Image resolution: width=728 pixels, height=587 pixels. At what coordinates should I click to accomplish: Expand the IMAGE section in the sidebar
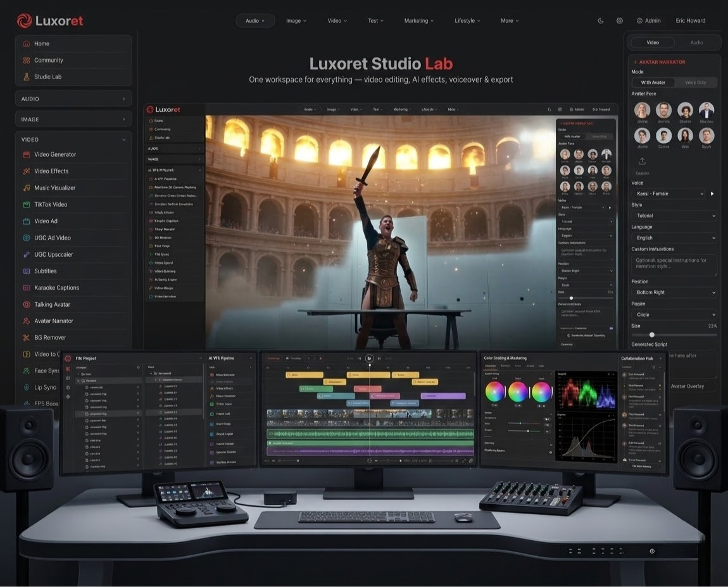(73, 120)
